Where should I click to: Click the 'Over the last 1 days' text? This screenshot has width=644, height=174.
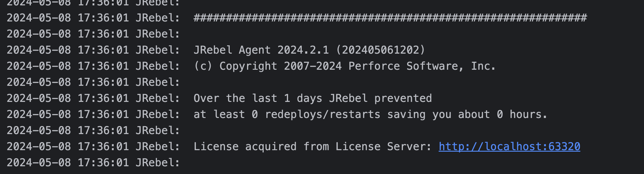coord(258,98)
